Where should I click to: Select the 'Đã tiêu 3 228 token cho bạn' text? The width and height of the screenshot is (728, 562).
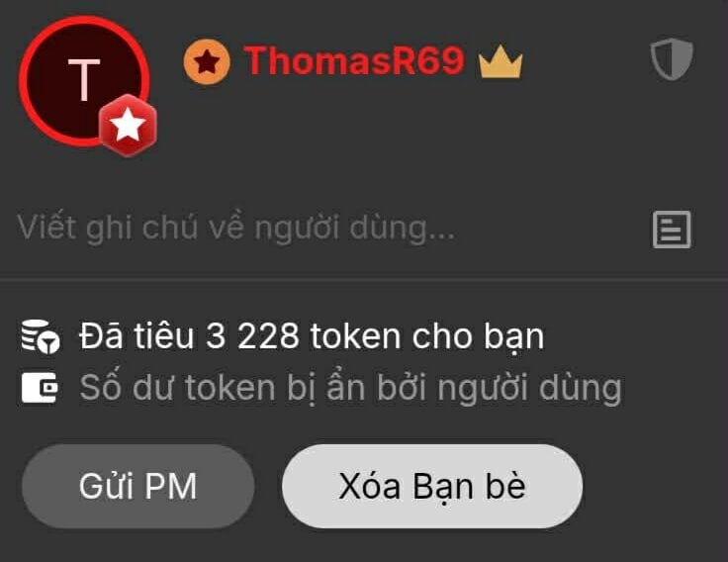click(312, 336)
